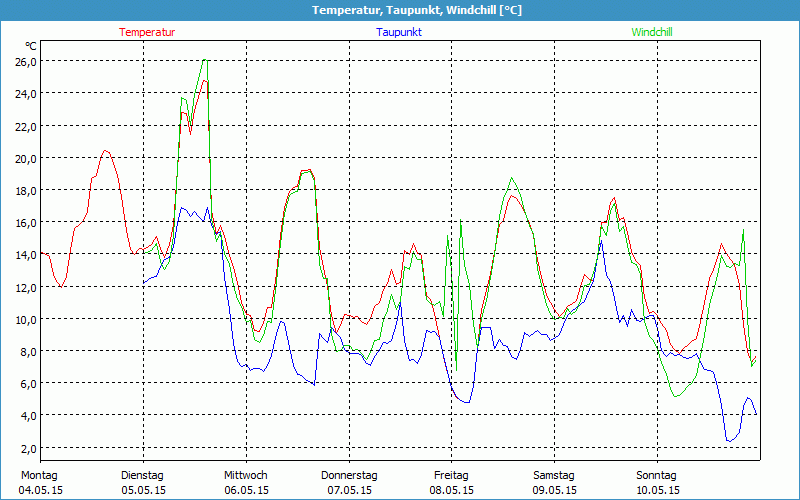The height and width of the screenshot is (500, 800).
Task: Click the 06.05.15 date label
Action: pos(246,490)
